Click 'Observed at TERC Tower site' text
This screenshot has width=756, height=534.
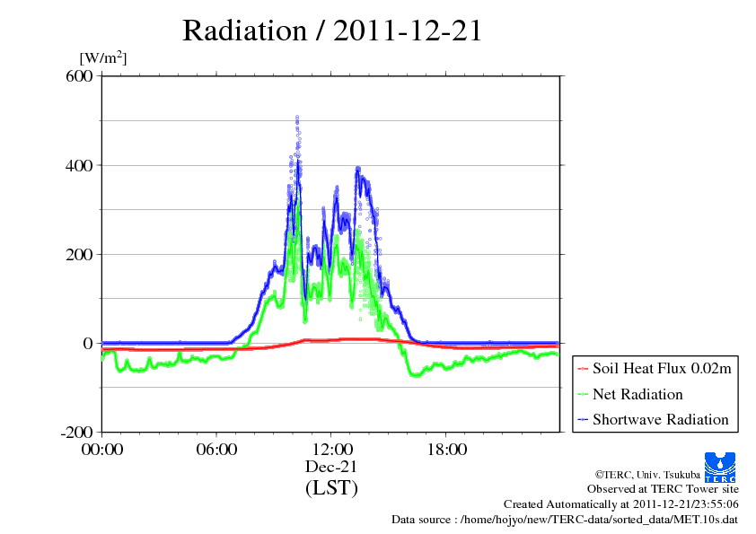click(x=663, y=489)
